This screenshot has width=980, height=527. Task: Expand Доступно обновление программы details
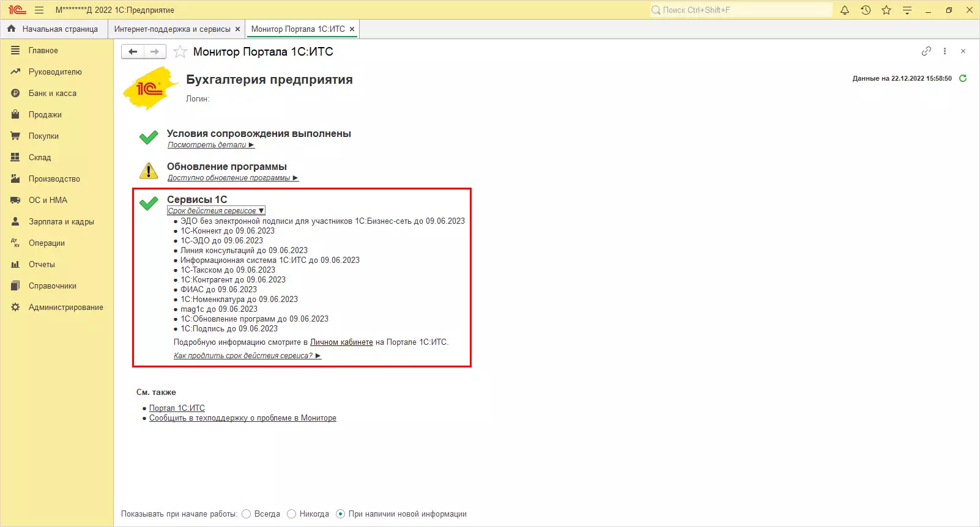[233, 178]
